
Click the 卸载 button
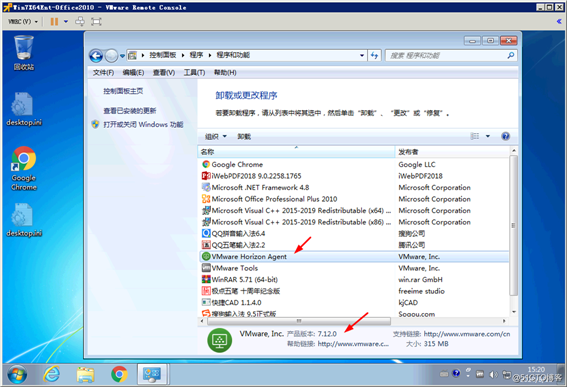tap(244, 136)
